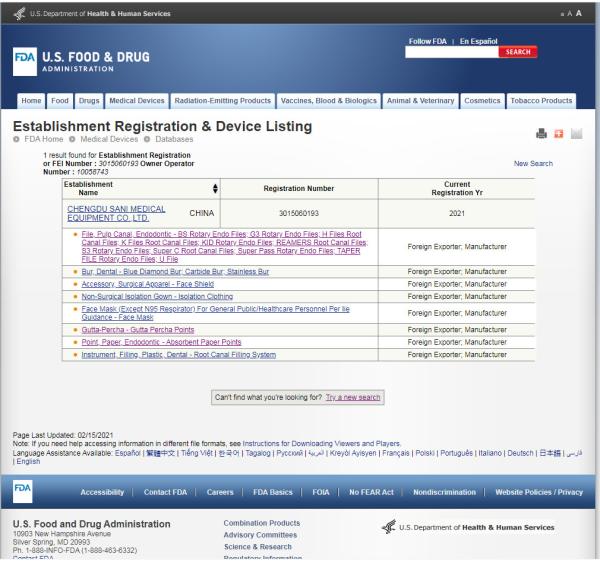Viewport: 600px width, 563px height.
Task: Select the medium text size A
Action: [569, 14]
